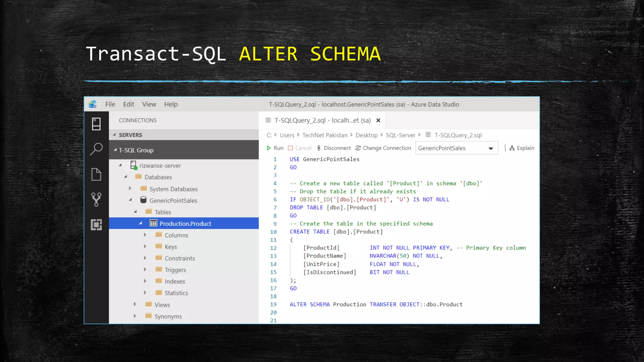Viewport: 644px width, 362px height.
Task: Open the Edit menu
Action: click(129, 104)
